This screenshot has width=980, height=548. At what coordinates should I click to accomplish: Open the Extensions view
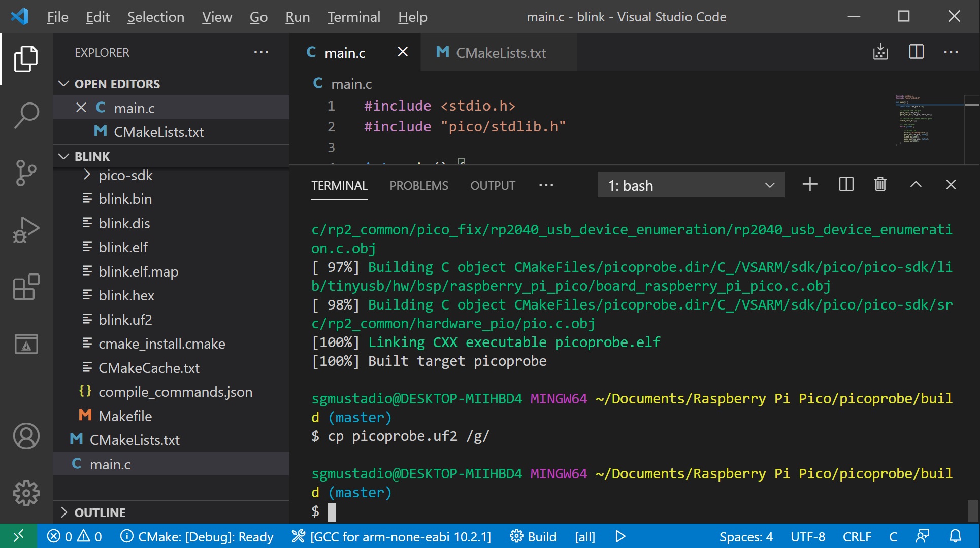26,287
